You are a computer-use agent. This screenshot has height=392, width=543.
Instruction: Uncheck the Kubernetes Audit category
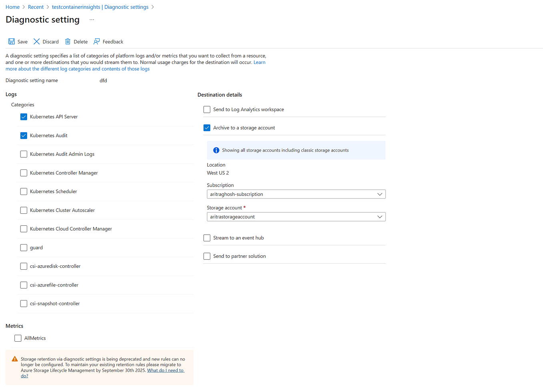click(24, 135)
